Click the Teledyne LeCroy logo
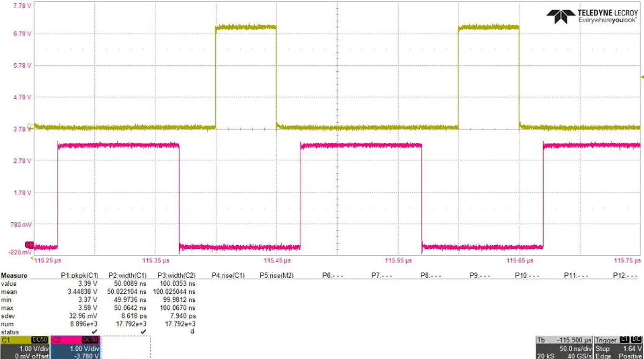644x359 pixels. (x=592, y=16)
